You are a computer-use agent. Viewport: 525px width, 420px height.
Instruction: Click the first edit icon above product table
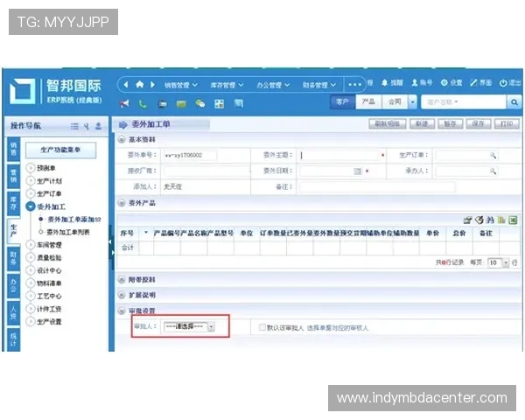[468, 220]
